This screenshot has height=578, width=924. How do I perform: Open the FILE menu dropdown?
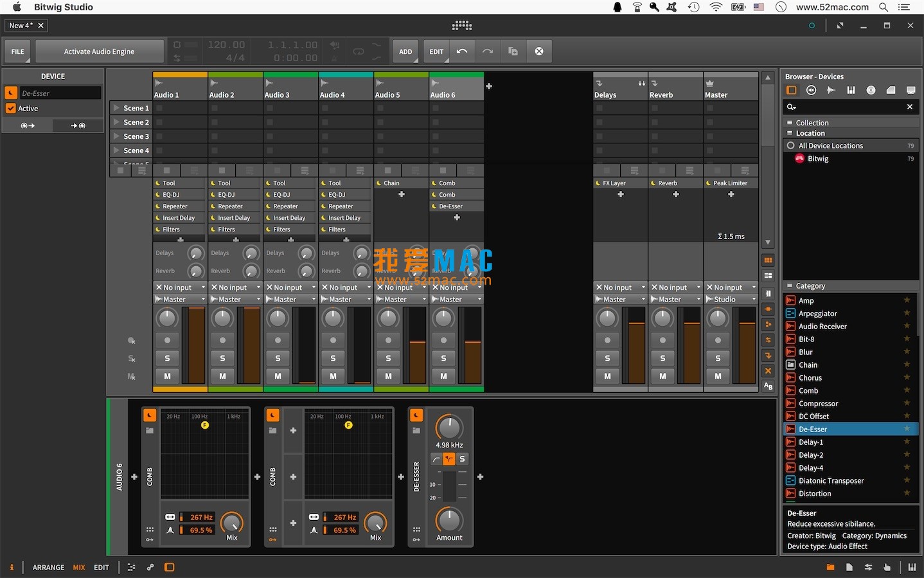click(x=18, y=51)
